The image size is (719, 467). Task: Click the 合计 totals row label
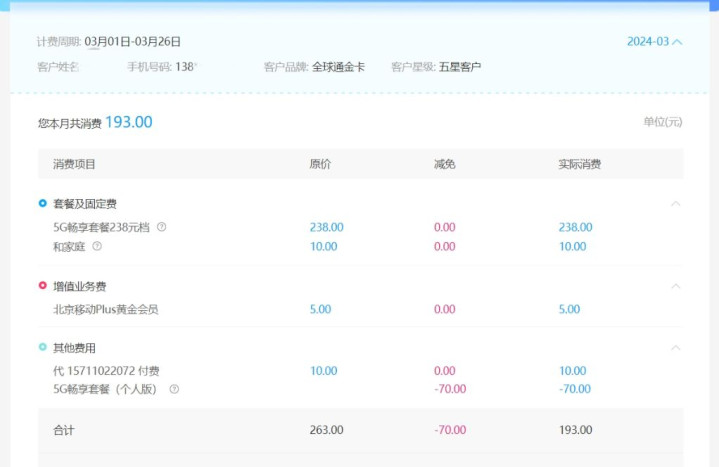pos(64,430)
